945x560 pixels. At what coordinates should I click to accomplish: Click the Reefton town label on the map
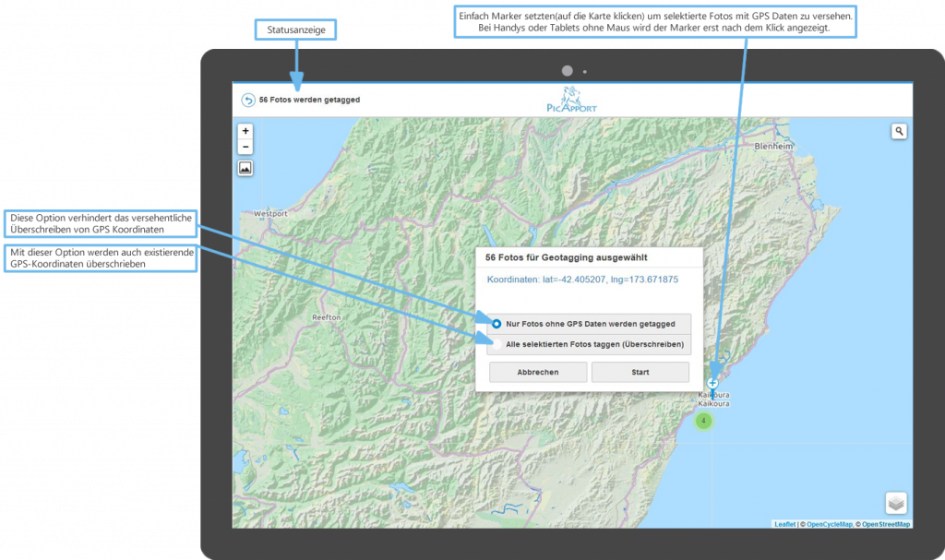pos(327,316)
